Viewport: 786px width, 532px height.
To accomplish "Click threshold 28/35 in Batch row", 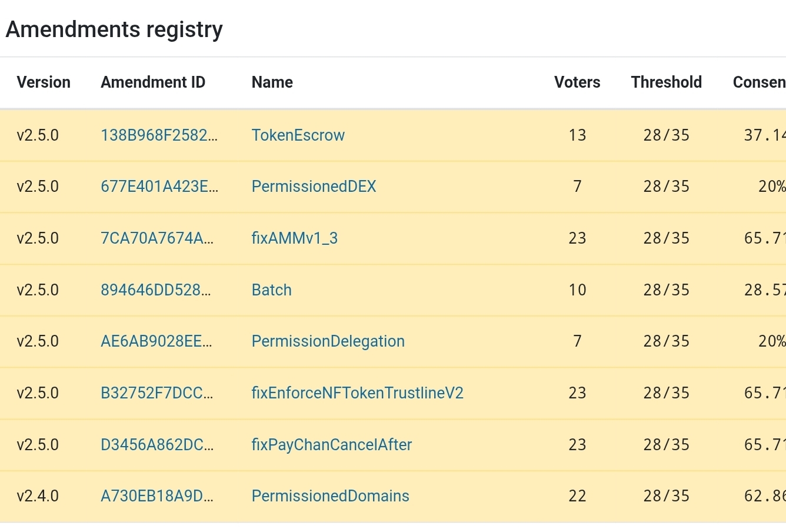I will [667, 290].
